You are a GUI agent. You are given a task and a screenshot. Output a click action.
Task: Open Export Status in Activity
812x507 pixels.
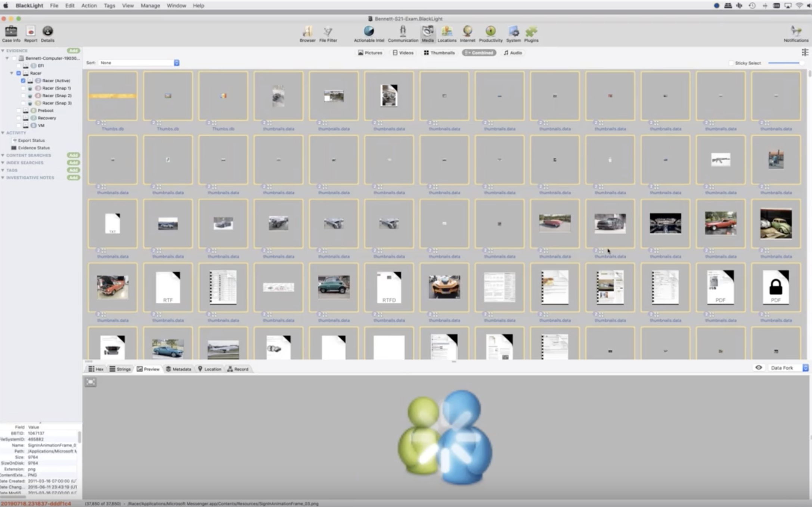31,140
